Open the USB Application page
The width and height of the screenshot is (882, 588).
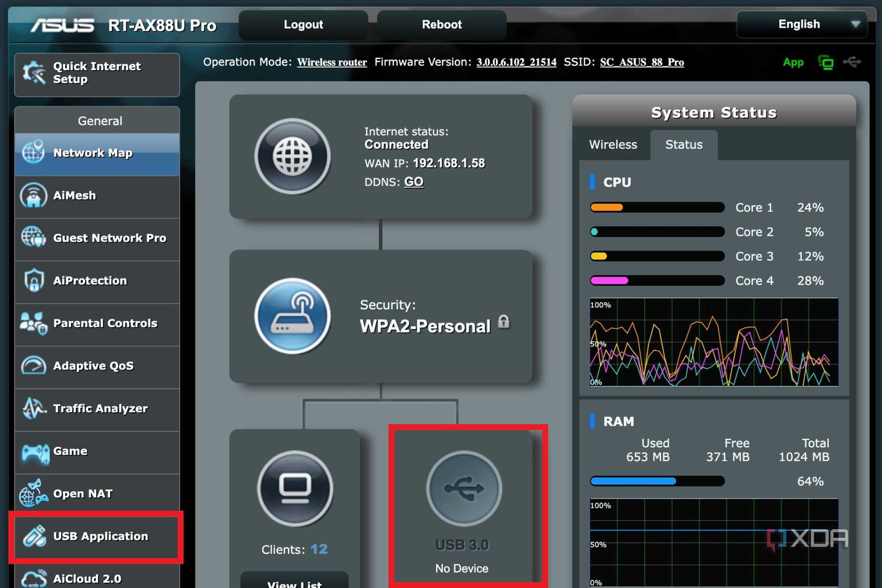tap(33, 536)
